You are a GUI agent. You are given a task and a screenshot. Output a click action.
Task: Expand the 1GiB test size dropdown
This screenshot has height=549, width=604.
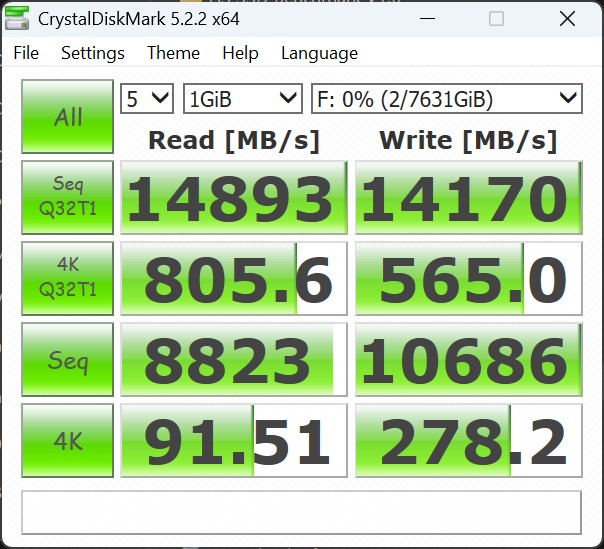tap(243, 98)
